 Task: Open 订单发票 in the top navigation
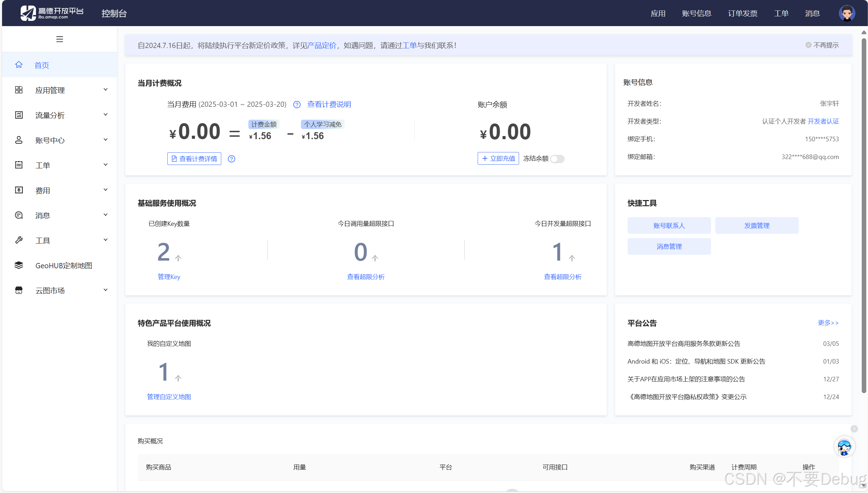click(x=742, y=13)
